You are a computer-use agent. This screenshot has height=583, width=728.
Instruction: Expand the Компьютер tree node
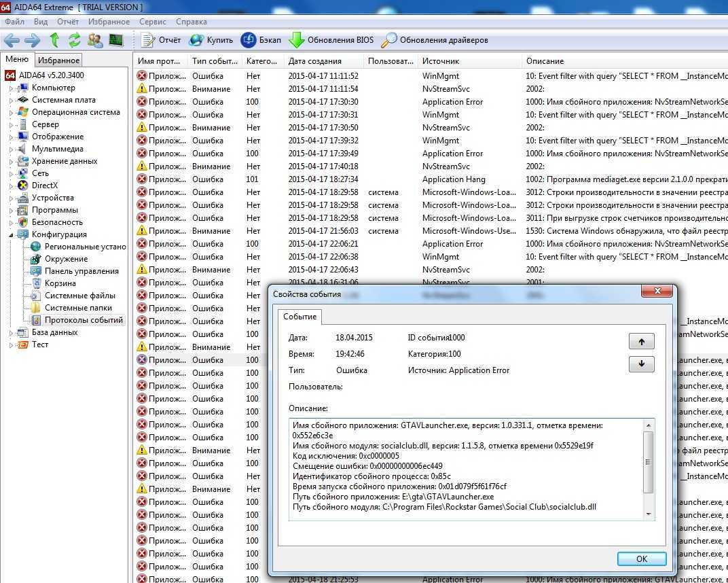(x=11, y=88)
